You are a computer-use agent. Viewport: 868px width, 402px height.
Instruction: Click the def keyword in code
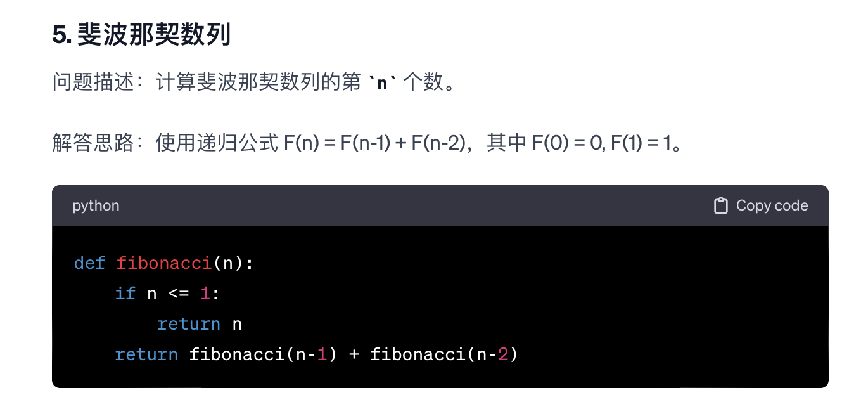(x=89, y=263)
